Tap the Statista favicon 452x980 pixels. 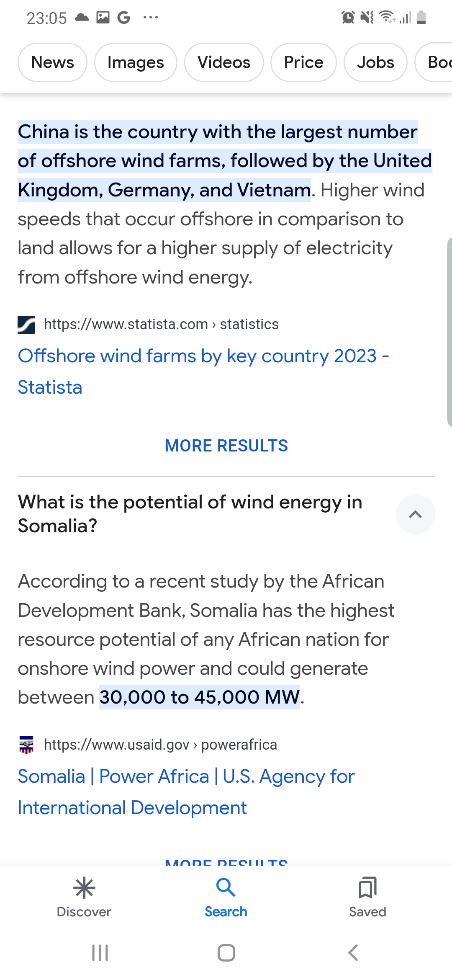coord(26,325)
